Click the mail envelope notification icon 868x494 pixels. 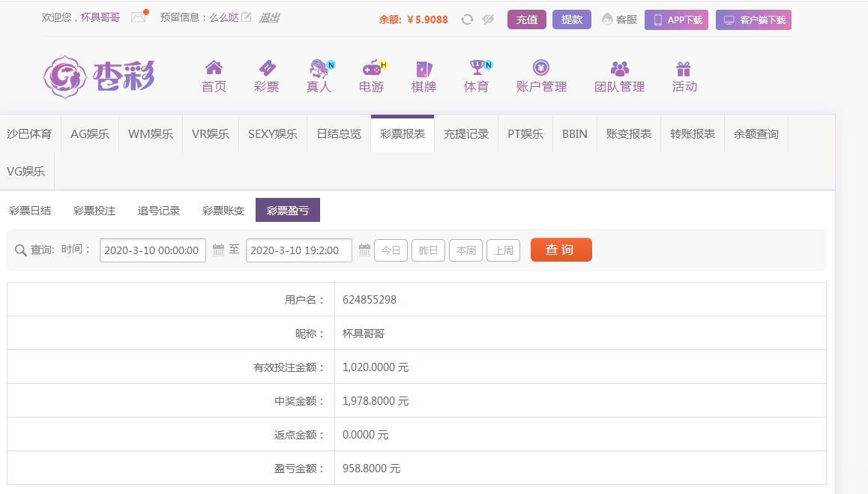pyautogui.click(x=139, y=17)
